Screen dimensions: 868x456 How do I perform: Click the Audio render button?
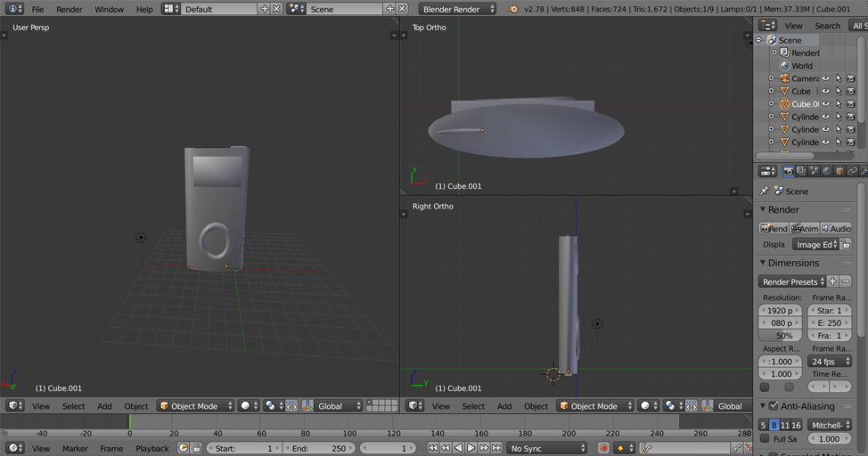836,229
